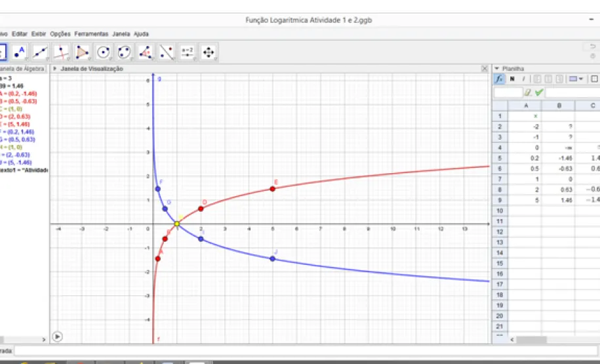Screen dimensions: 600x364
Task: Select the Angle tool
Action: [x=146, y=52]
